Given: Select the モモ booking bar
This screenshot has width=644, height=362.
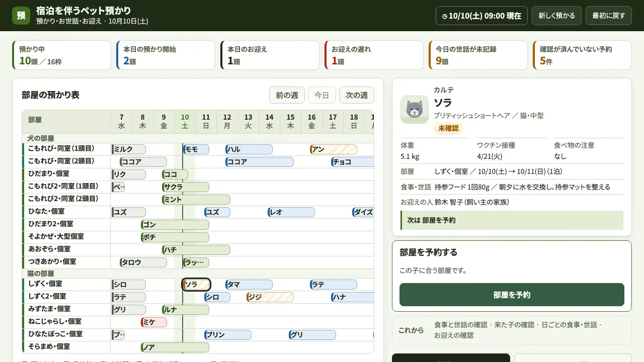Looking at the screenshot, I should tap(196, 149).
